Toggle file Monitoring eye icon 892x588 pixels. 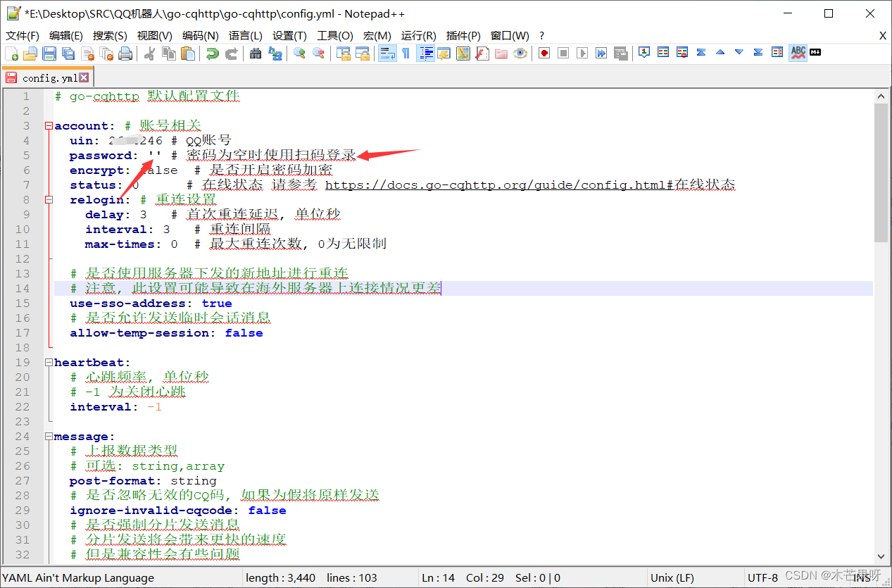[520, 54]
